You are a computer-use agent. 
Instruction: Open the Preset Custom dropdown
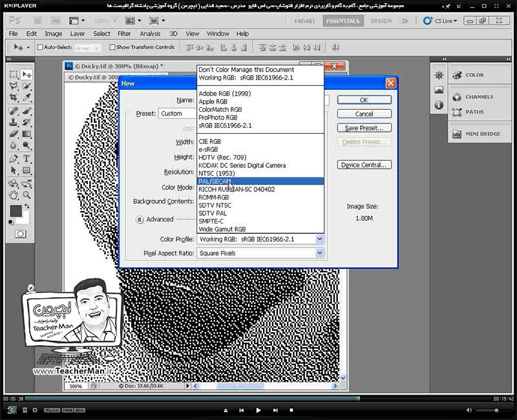click(x=178, y=114)
